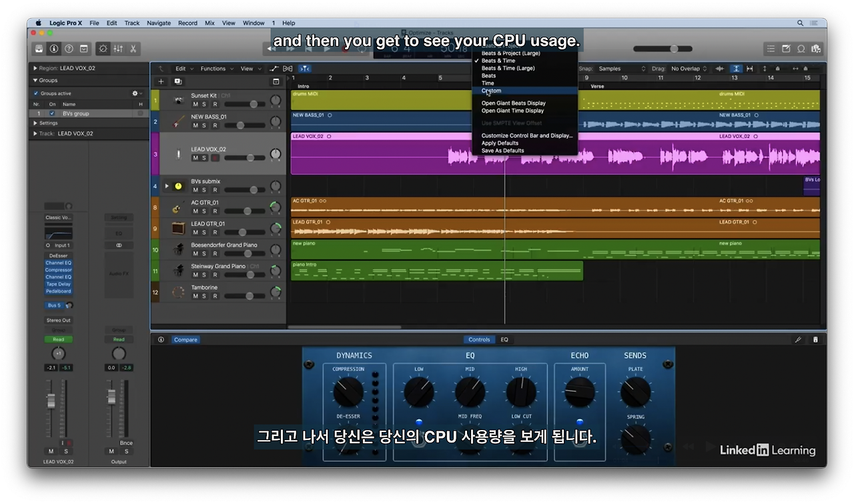Solo the LEAD GTR_01 track
The height and width of the screenshot is (504, 854).
click(204, 233)
